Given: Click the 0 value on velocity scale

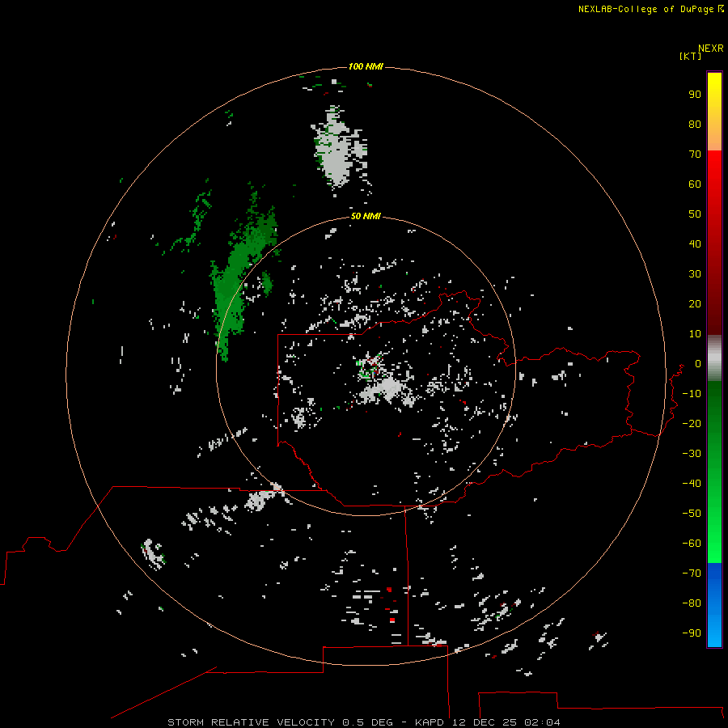Looking at the screenshot, I should 698,363.
